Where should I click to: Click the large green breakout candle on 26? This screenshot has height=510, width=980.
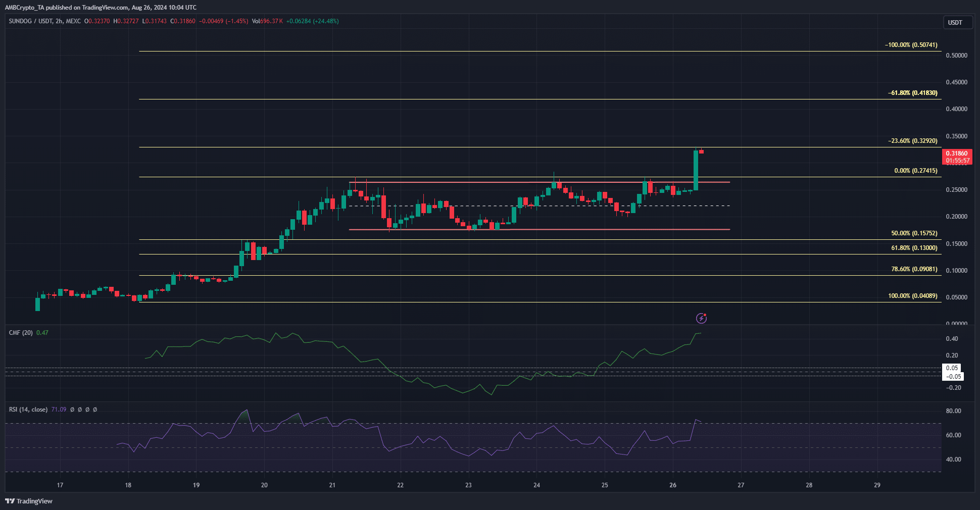pos(696,170)
